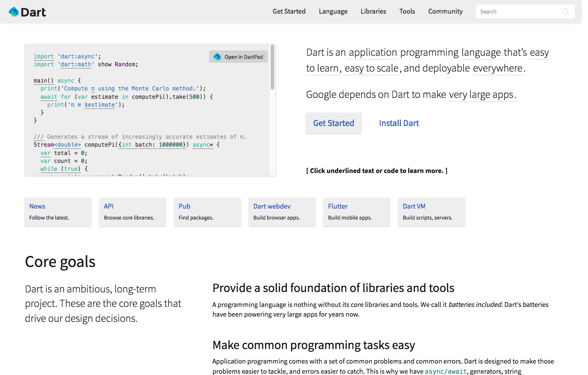Click 'Browse core libraries.' caption text

(129, 218)
